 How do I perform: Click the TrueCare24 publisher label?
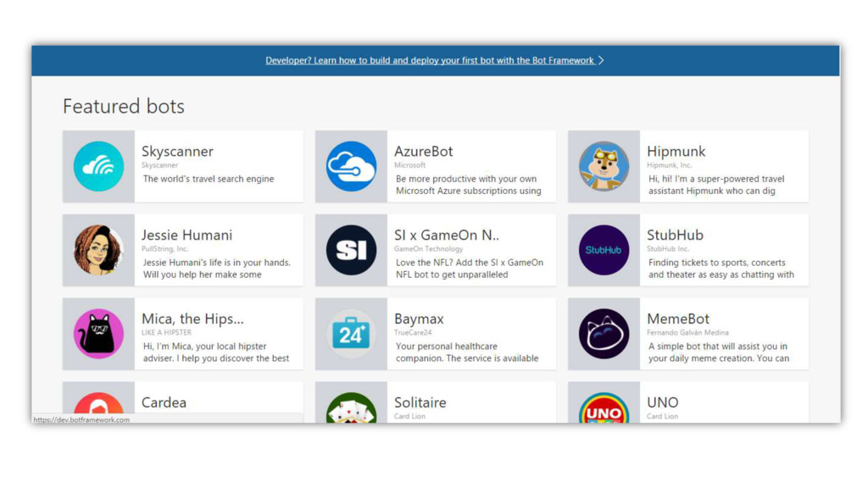413,332
